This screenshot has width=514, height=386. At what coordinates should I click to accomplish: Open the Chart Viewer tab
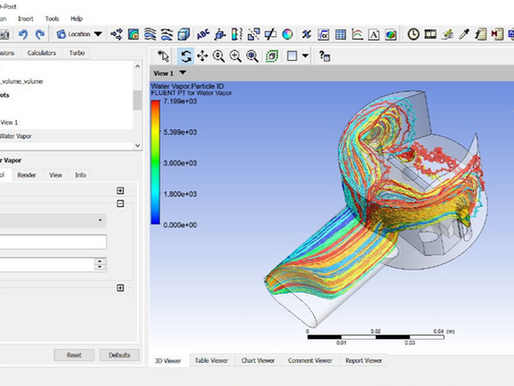(x=258, y=360)
